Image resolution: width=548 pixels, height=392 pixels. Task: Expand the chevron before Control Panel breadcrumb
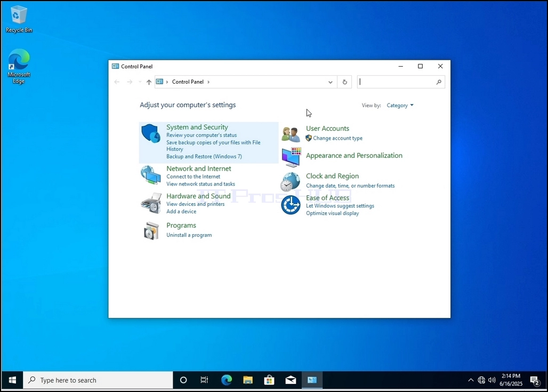coord(167,82)
